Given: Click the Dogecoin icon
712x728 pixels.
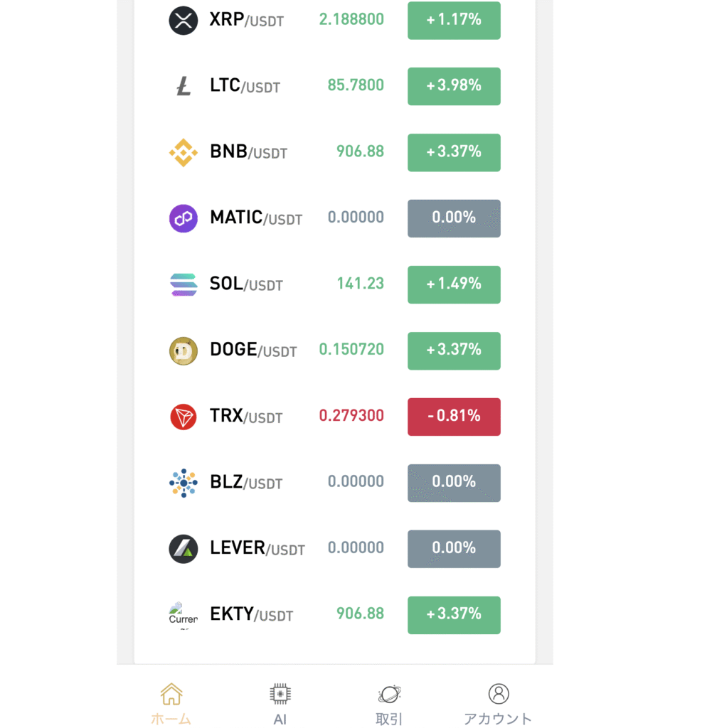Looking at the screenshot, I should [x=183, y=350].
